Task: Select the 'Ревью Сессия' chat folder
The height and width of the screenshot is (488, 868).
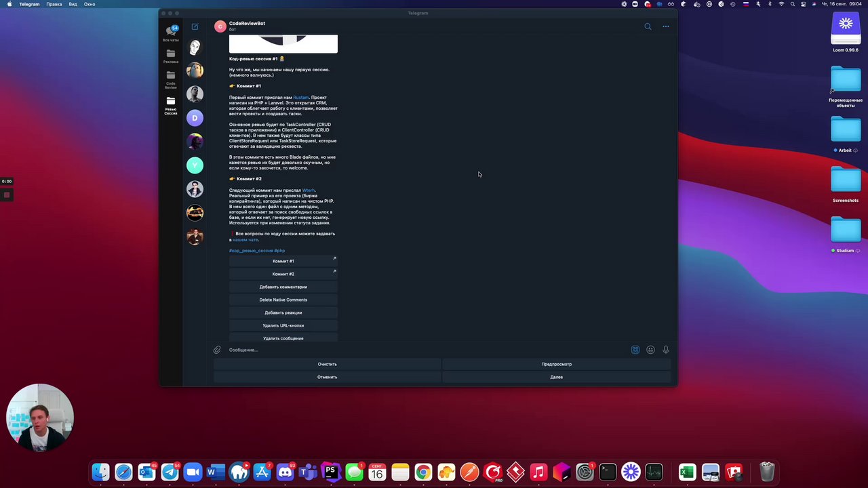Action: (x=171, y=106)
